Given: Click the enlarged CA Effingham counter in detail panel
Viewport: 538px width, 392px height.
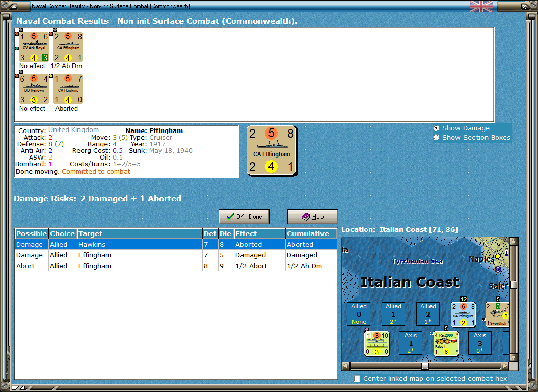Looking at the screenshot, I should coord(272,149).
